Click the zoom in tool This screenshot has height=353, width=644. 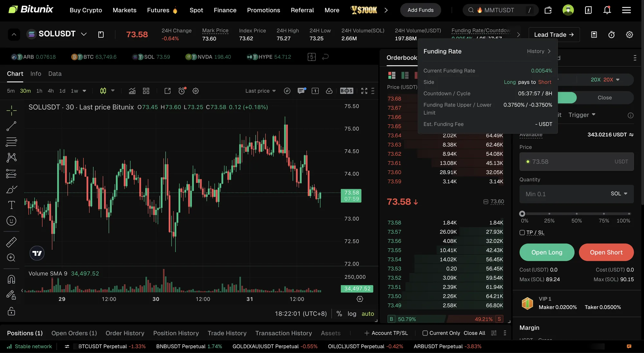pos(11,258)
